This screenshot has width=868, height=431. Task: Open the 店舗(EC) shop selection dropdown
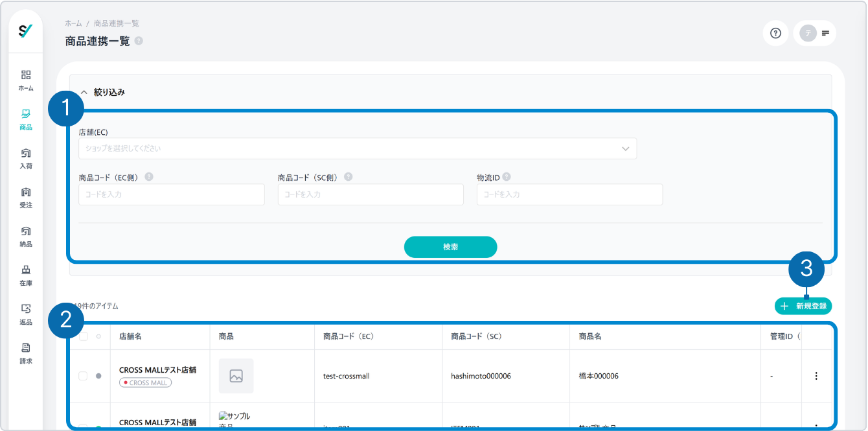[358, 148]
